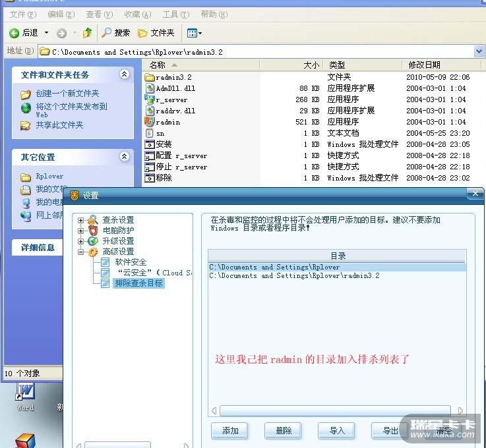
Task: Expand the 查杀设置 tree node
Action: (80, 220)
